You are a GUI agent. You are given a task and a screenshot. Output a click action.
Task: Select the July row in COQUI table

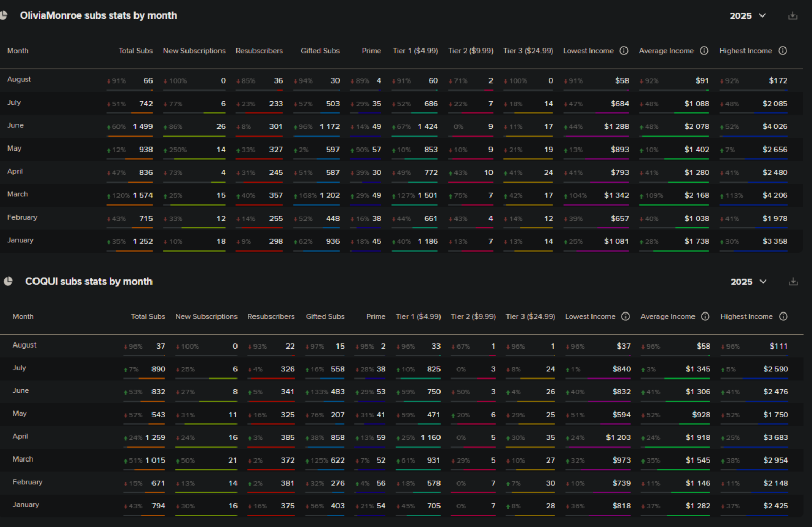(401, 369)
